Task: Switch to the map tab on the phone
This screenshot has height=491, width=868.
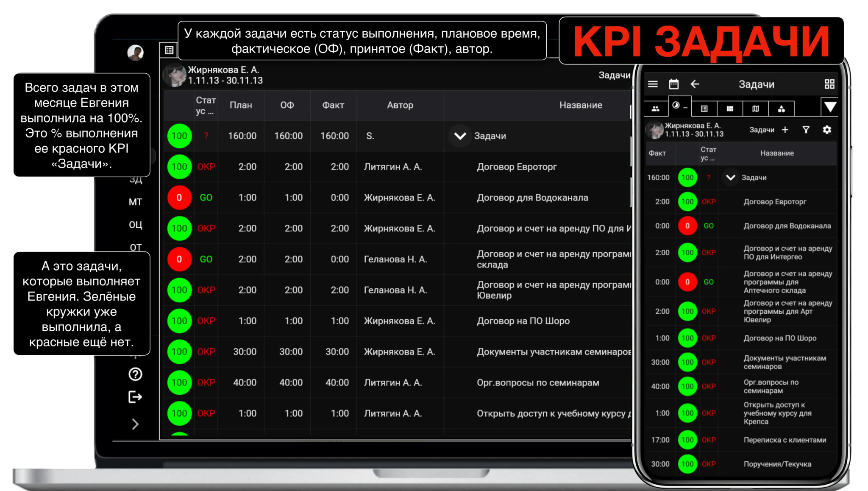Action: tap(756, 109)
